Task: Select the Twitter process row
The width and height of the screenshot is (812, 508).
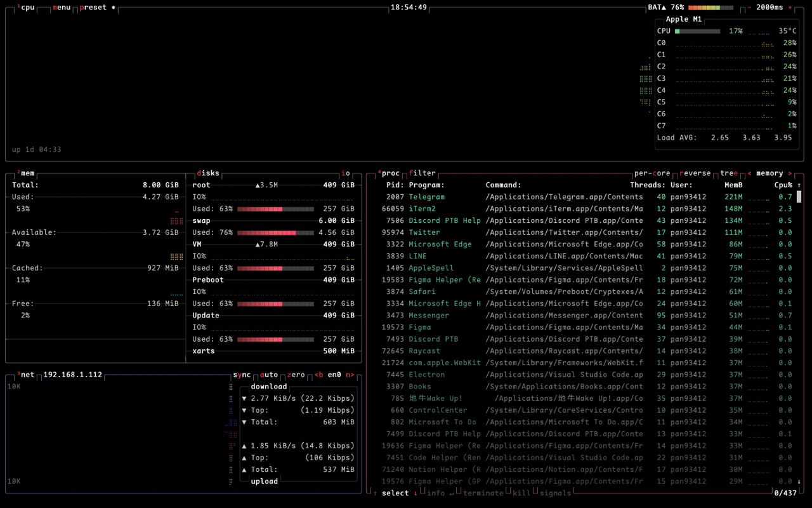Action: (587, 232)
